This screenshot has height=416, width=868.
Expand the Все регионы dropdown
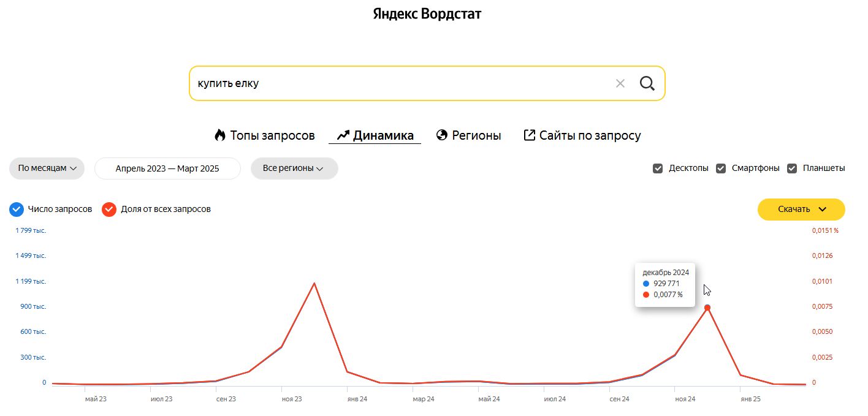click(294, 168)
